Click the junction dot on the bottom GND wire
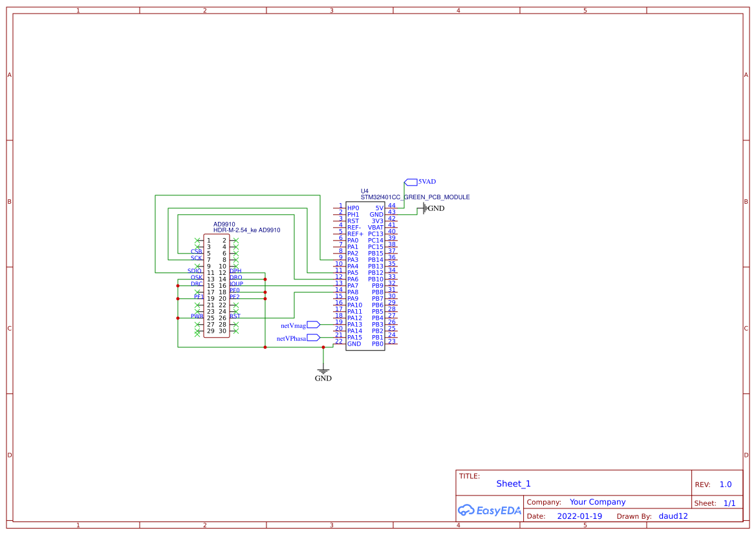Image resolution: width=756 pixels, height=535 pixels. 323,347
